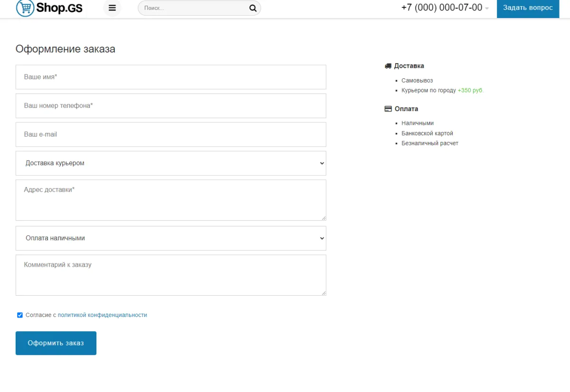The height and width of the screenshot is (392, 570).
Task: Click the Shop.GS cart logo icon
Action: (25, 8)
